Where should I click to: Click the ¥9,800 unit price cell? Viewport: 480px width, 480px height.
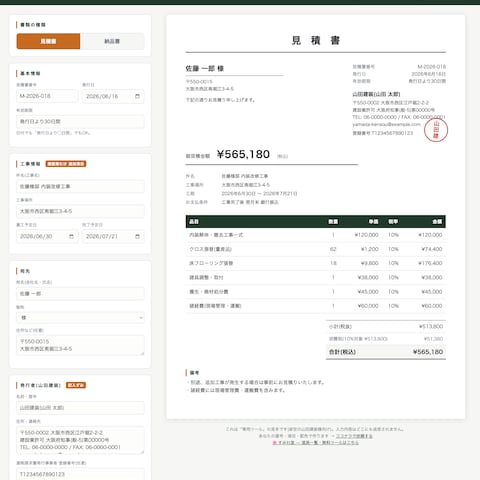tap(370, 263)
